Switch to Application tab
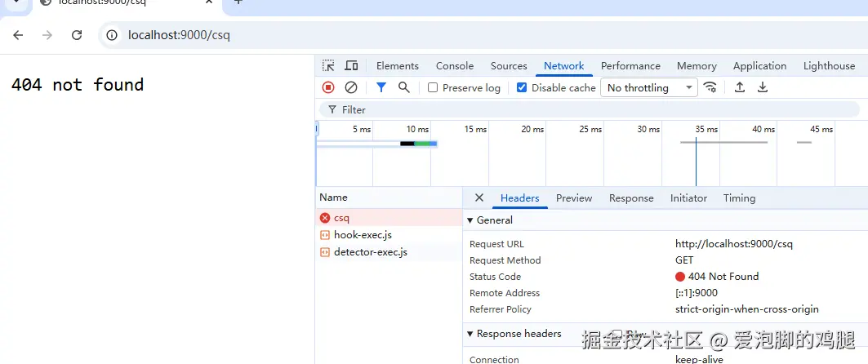 (x=759, y=66)
